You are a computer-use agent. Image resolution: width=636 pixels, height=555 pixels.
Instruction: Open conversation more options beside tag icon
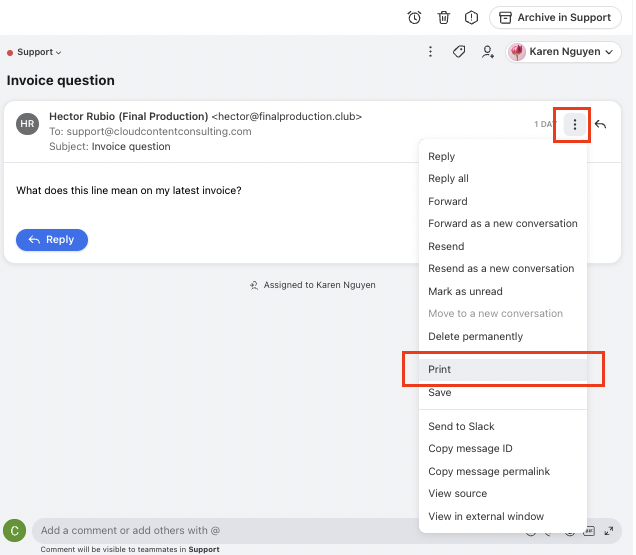430,52
